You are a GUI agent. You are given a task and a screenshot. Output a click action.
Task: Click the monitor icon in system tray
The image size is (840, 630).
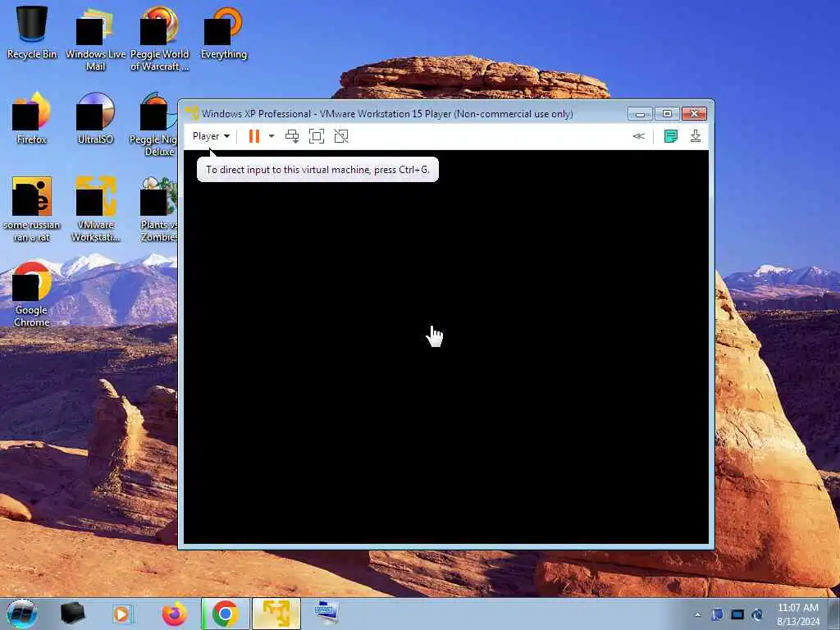click(737, 614)
